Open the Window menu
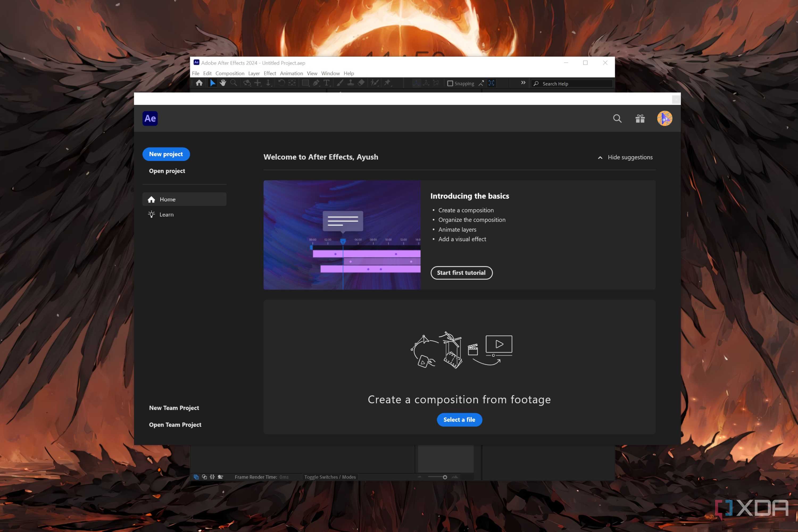Screen dimensions: 798x532 [330, 73]
